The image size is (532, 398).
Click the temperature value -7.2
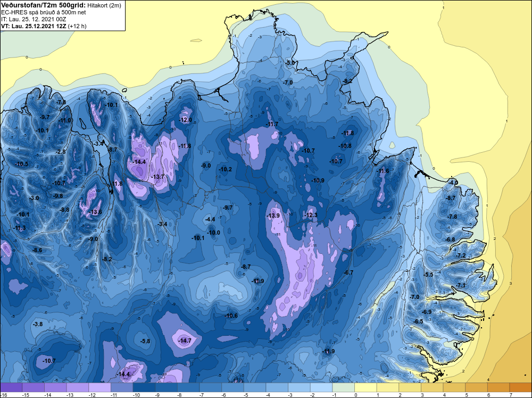coord(461,255)
